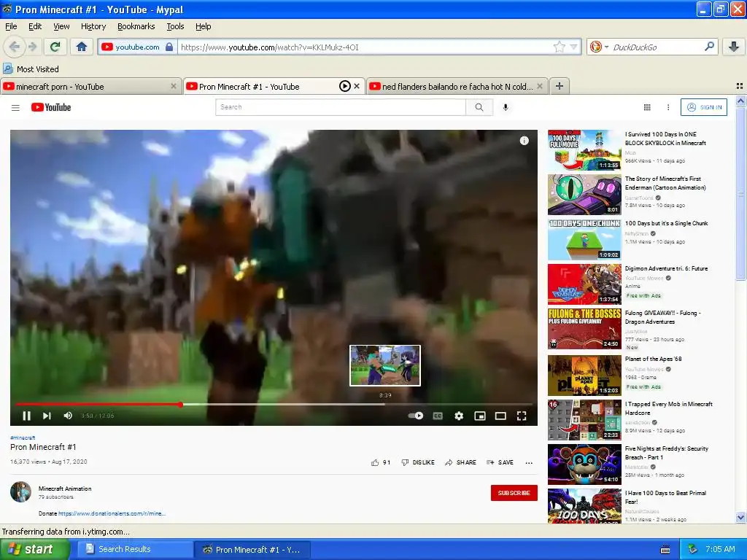Subscribe to Minecraft Animation channel

pos(514,493)
